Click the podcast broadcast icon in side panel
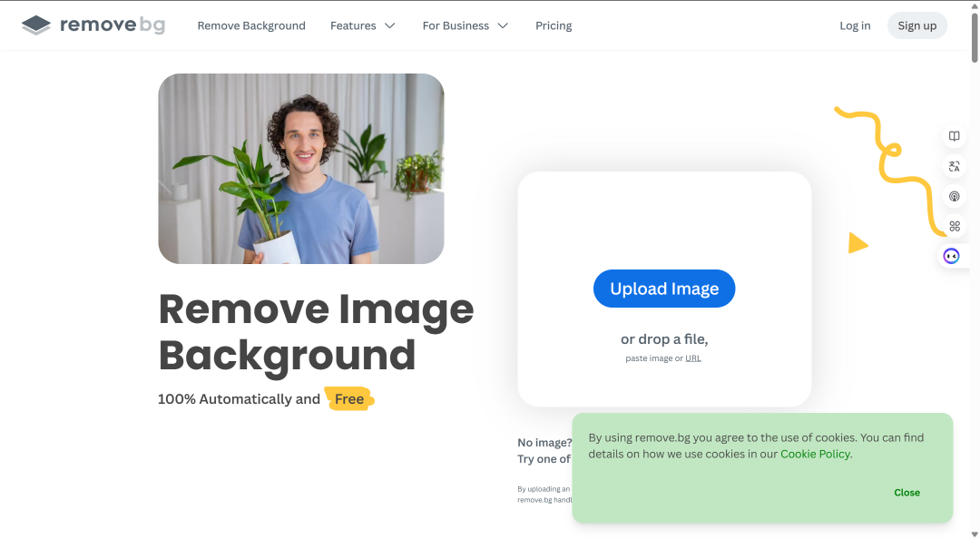Viewport: 980px width, 539px height. click(x=954, y=196)
